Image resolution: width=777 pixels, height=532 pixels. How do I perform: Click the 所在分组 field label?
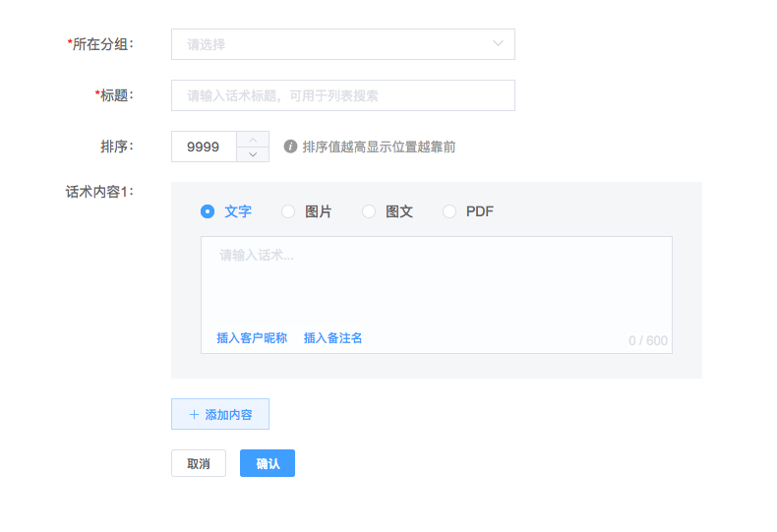pos(100,44)
